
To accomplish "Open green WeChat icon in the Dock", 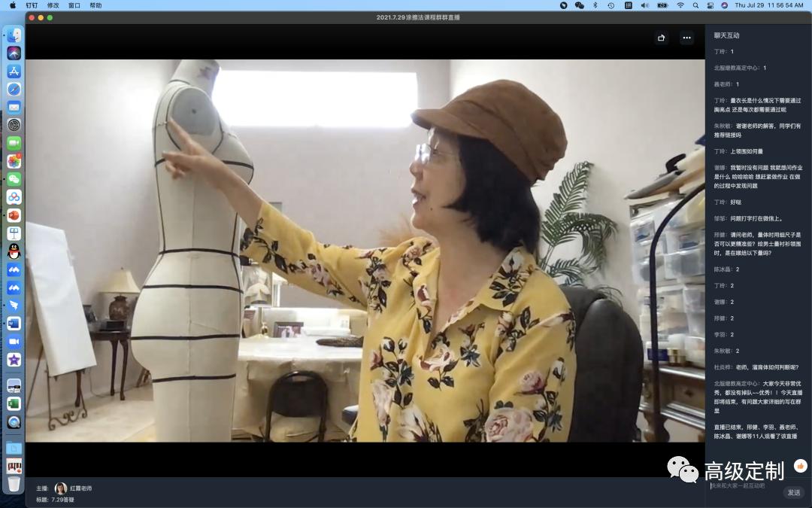I will [14, 179].
